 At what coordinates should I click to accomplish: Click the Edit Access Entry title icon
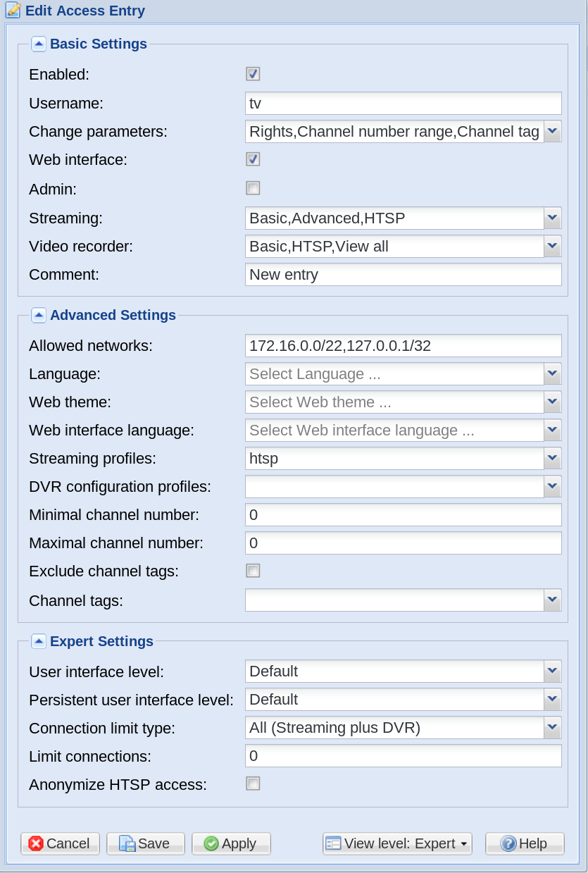pyautogui.click(x=13, y=11)
